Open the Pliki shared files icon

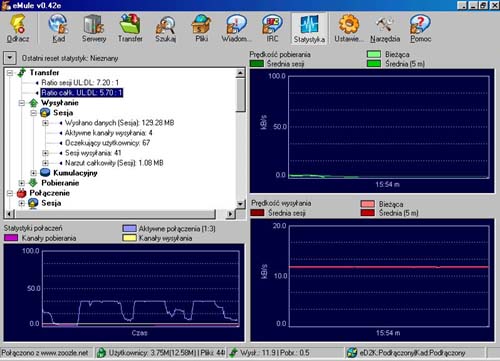201,24
